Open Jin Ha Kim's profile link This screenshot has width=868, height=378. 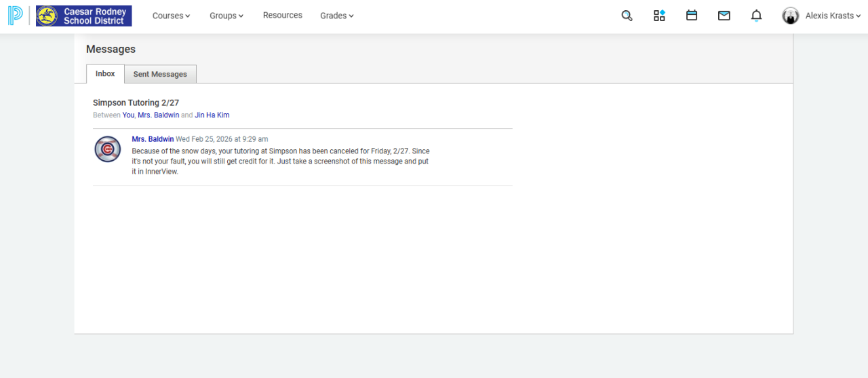[x=212, y=115]
